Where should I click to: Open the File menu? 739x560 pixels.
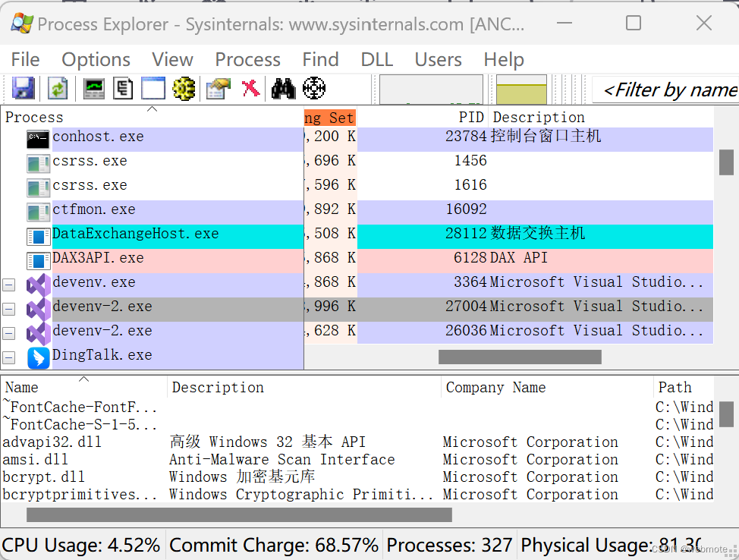[26, 60]
